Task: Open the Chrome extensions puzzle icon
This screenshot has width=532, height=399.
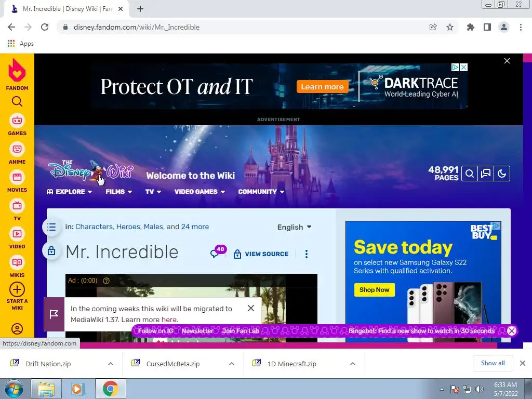Action: 471,27
